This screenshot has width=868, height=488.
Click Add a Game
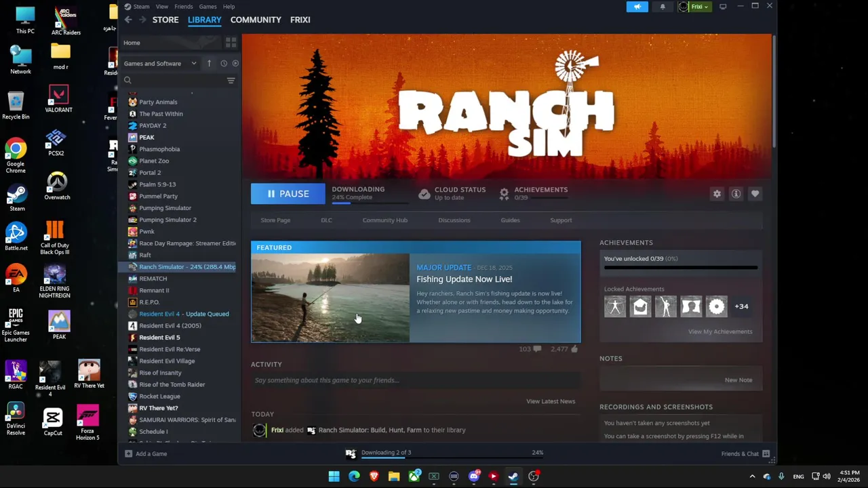146,453
